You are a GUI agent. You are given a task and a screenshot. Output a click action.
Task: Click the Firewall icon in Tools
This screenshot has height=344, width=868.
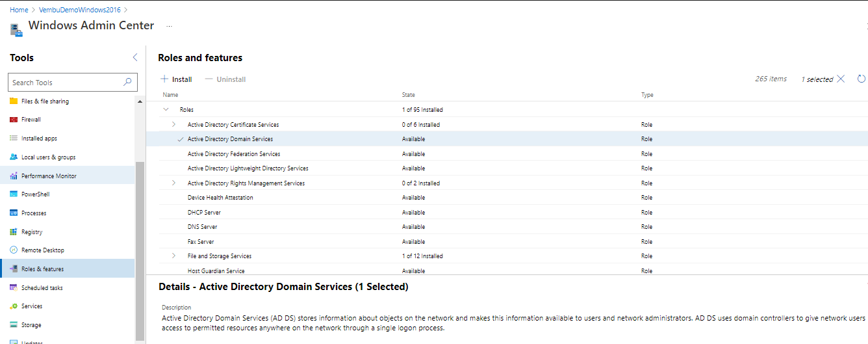pyautogui.click(x=14, y=120)
